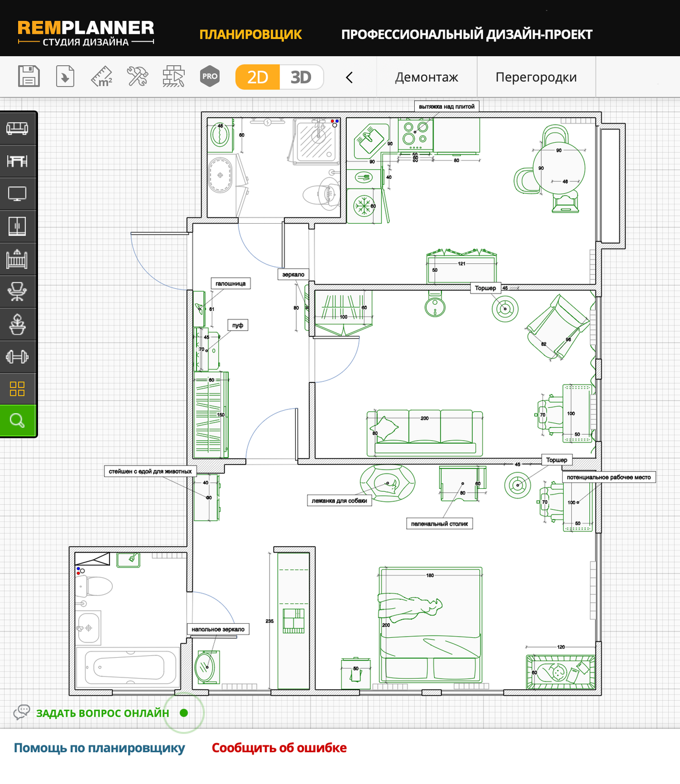Select the галошница label

[x=231, y=283]
